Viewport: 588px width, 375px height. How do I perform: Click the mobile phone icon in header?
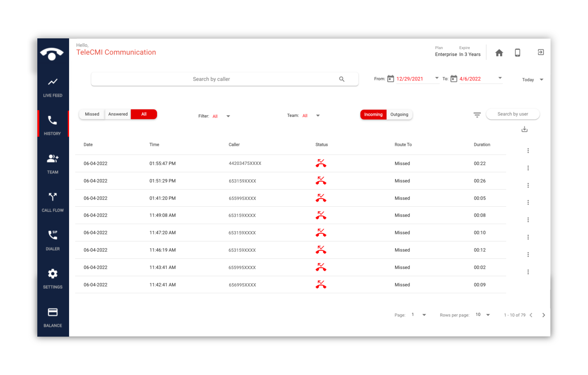517,53
